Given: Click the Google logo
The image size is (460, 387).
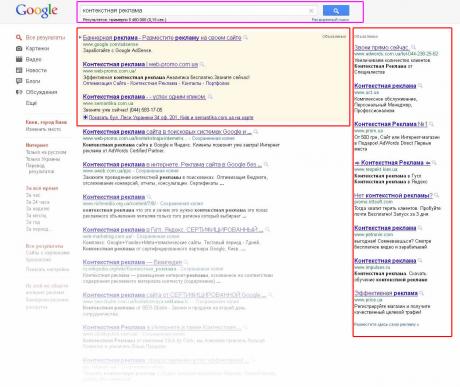Looking at the screenshot, I should tap(37, 11).
